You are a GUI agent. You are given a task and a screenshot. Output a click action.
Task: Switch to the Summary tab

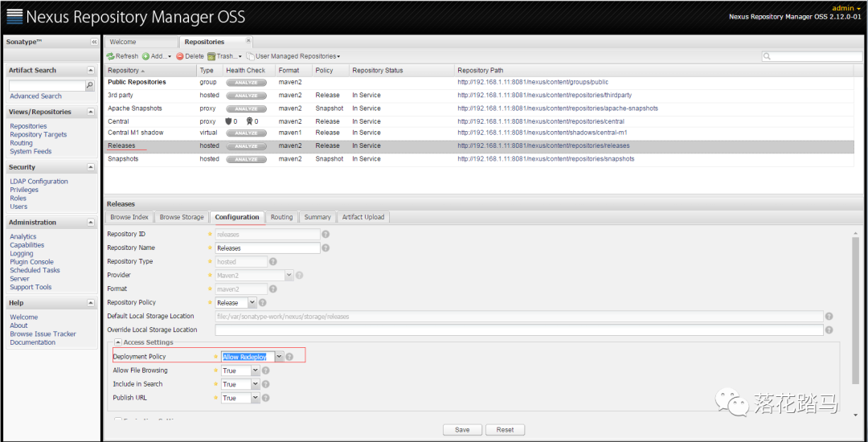[317, 218]
